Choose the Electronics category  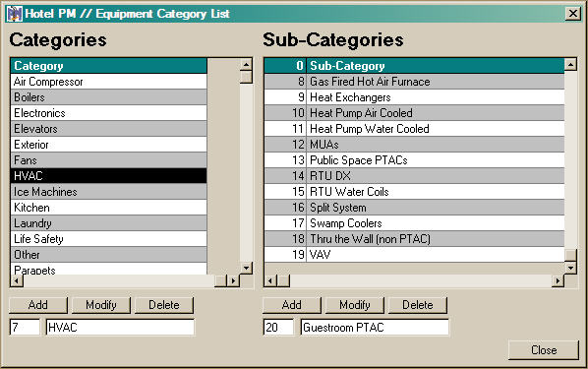point(109,113)
